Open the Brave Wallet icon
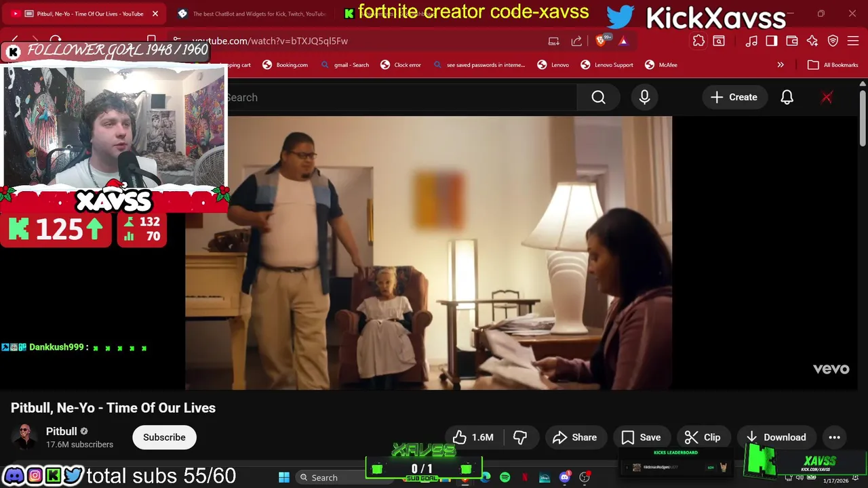Screen dimensions: 868x488 click(792, 41)
